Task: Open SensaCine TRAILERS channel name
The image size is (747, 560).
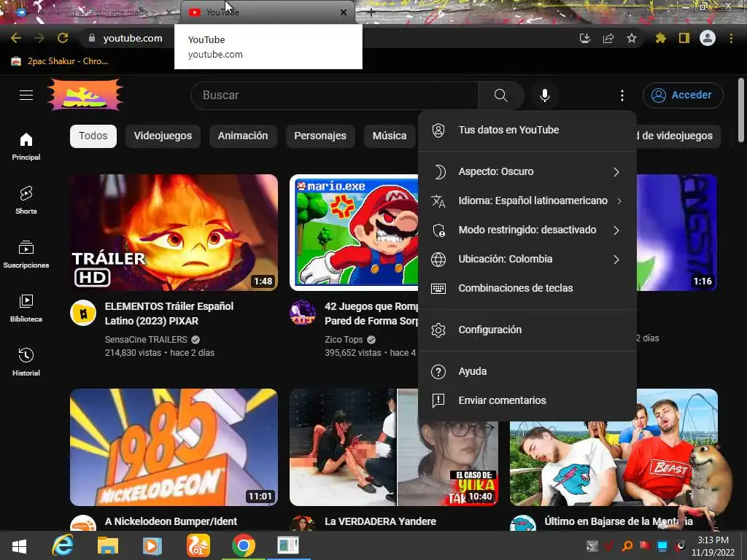Action: tap(146, 340)
